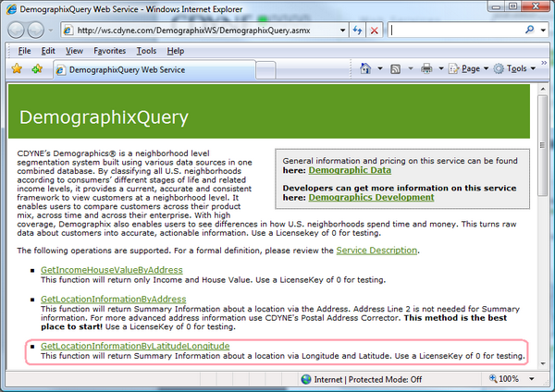Open the Tools command bar gear menu
The image size is (555, 392).
(x=514, y=68)
